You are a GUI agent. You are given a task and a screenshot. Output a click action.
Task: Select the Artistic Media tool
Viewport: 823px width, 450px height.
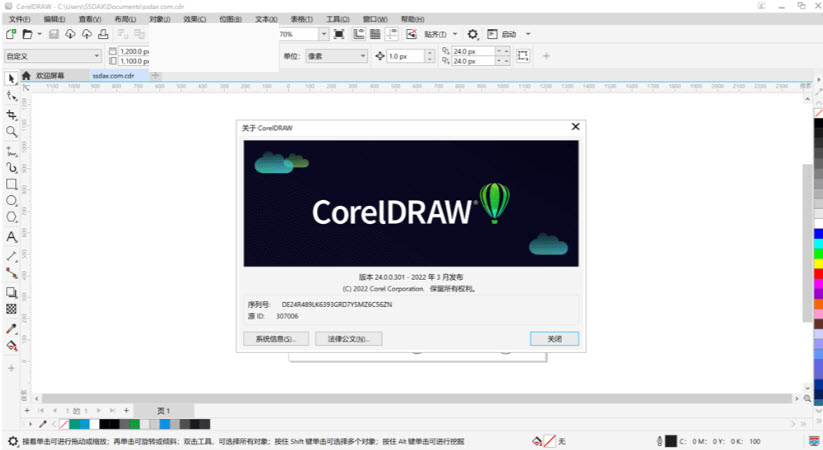[11, 168]
